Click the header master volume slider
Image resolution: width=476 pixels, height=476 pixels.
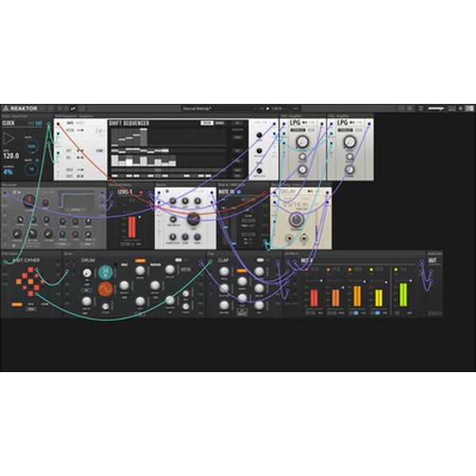click(435, 109)
